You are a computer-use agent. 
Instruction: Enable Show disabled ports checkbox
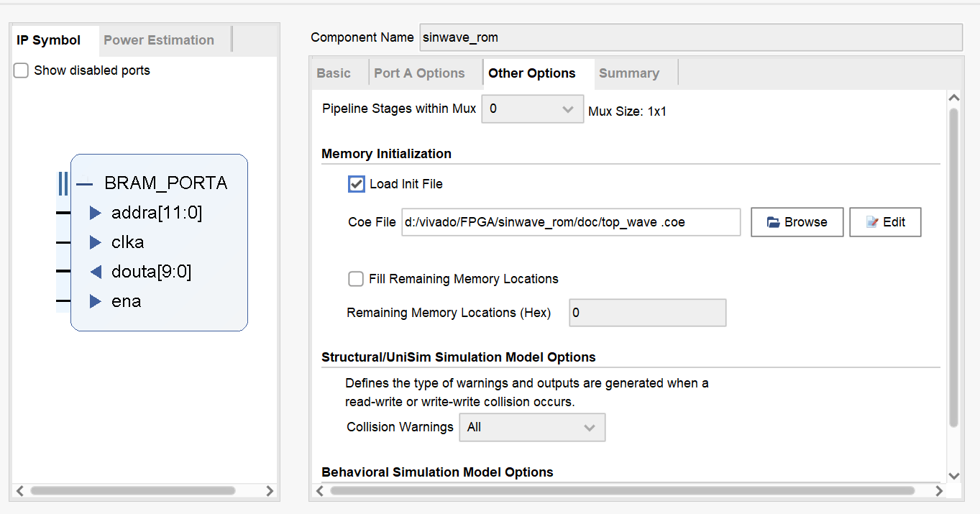[22, 70]
